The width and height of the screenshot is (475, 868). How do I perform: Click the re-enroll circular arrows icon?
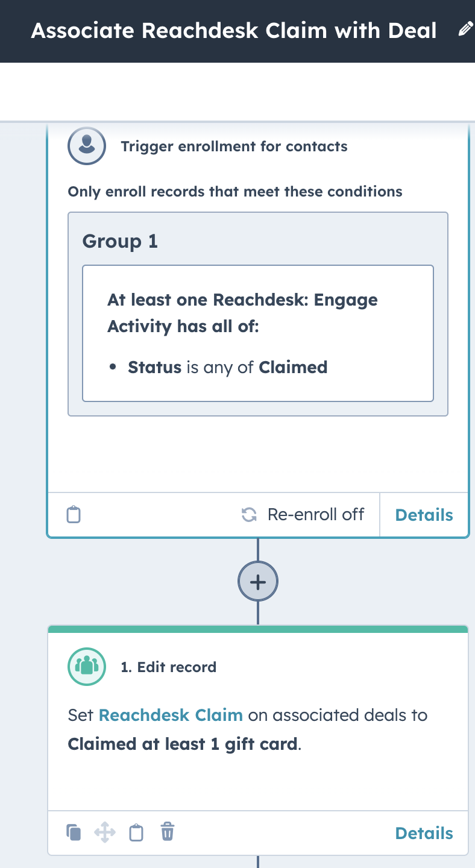pos(249,515)
